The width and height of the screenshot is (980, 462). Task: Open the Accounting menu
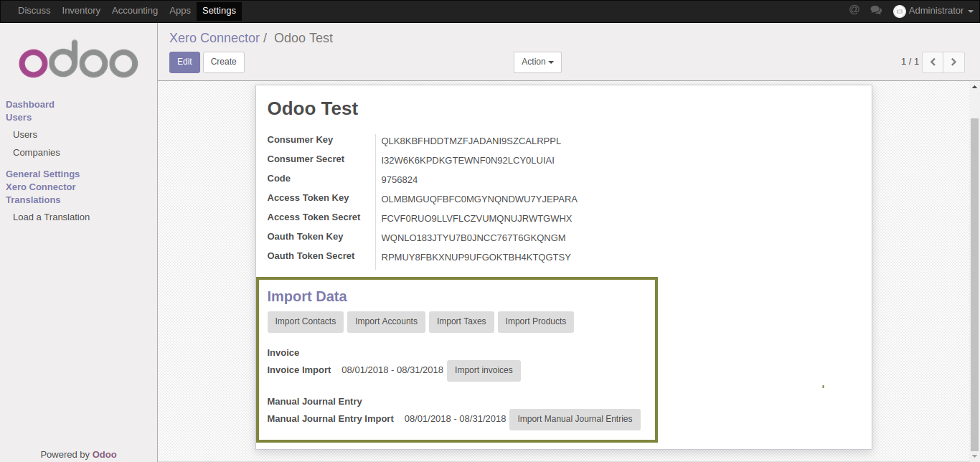tap(135, 11)
